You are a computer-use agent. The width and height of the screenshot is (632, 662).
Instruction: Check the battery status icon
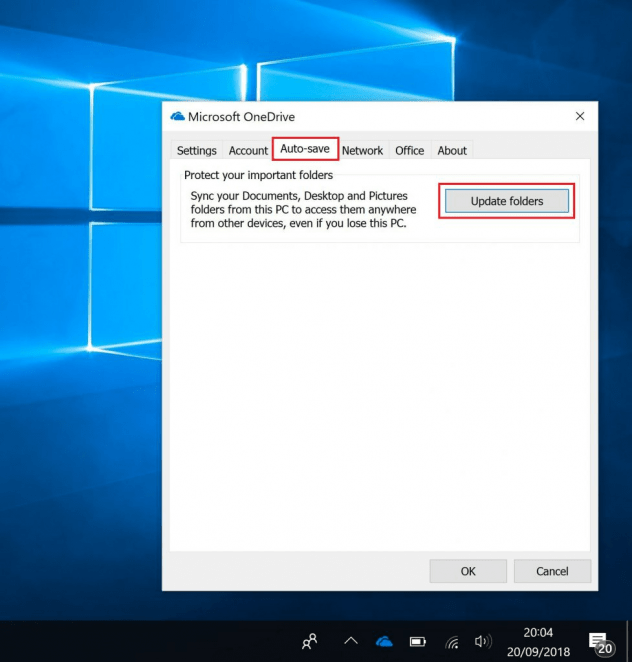[418, 642]
